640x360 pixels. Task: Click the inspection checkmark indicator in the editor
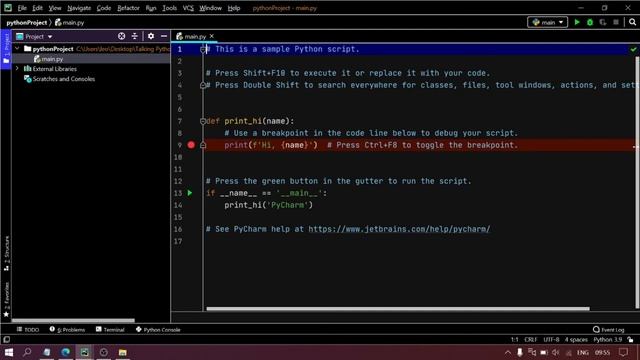633,49
